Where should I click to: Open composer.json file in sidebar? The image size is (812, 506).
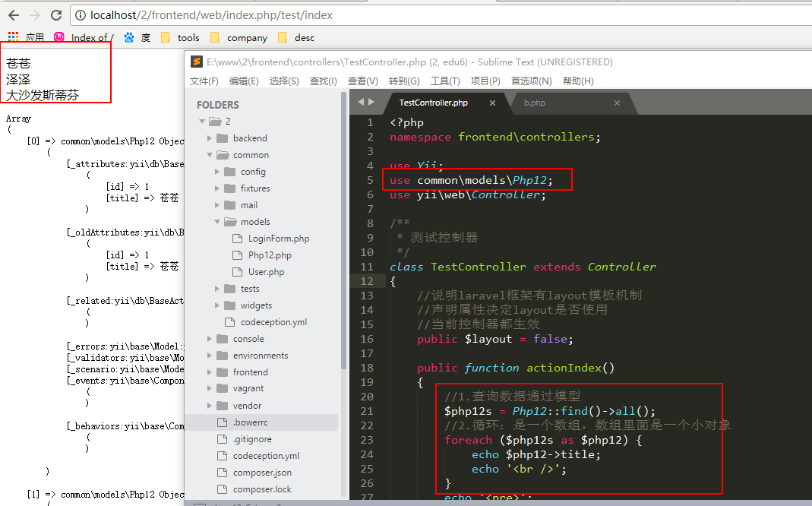(262, 473)
